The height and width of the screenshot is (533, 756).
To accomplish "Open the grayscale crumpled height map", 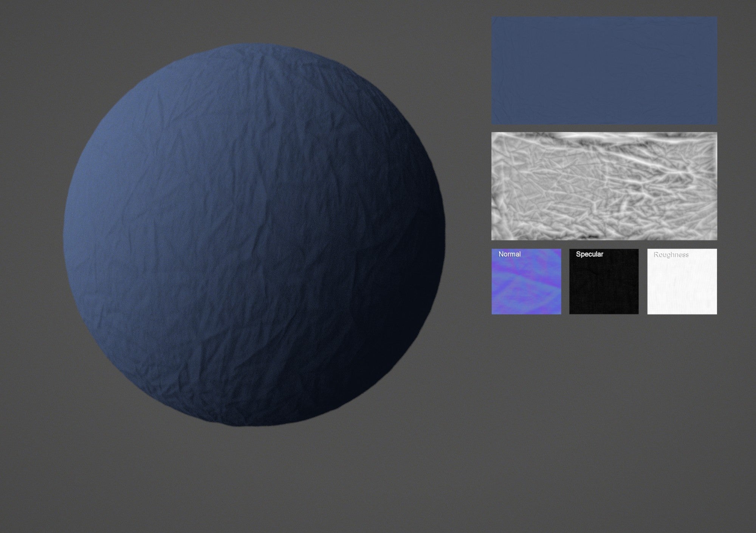I will coord(604,186).
